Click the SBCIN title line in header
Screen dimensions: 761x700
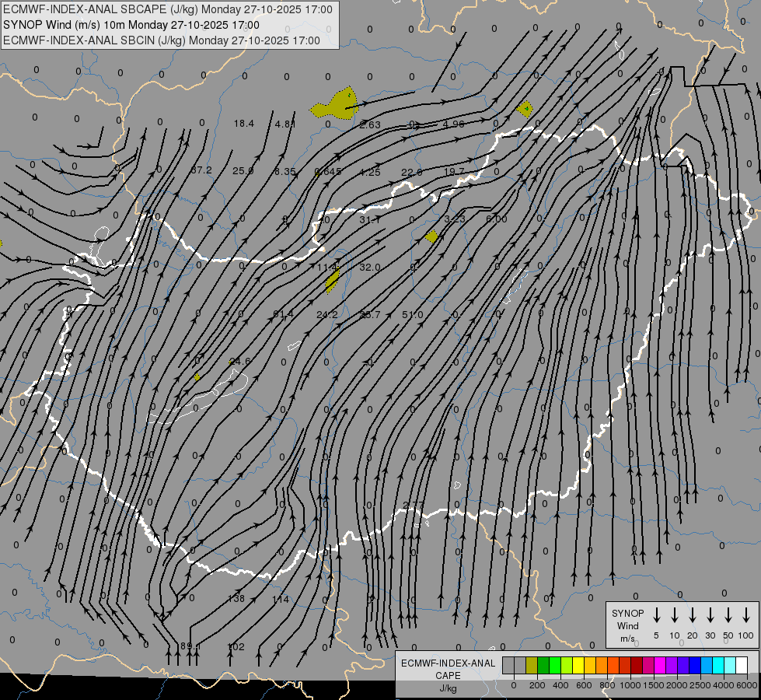162,40
